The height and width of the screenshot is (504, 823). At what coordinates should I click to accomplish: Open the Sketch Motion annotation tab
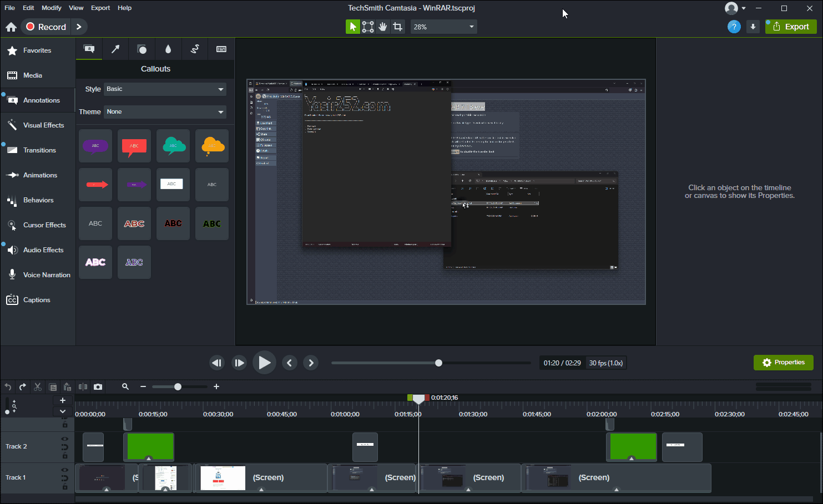(195, 49)
